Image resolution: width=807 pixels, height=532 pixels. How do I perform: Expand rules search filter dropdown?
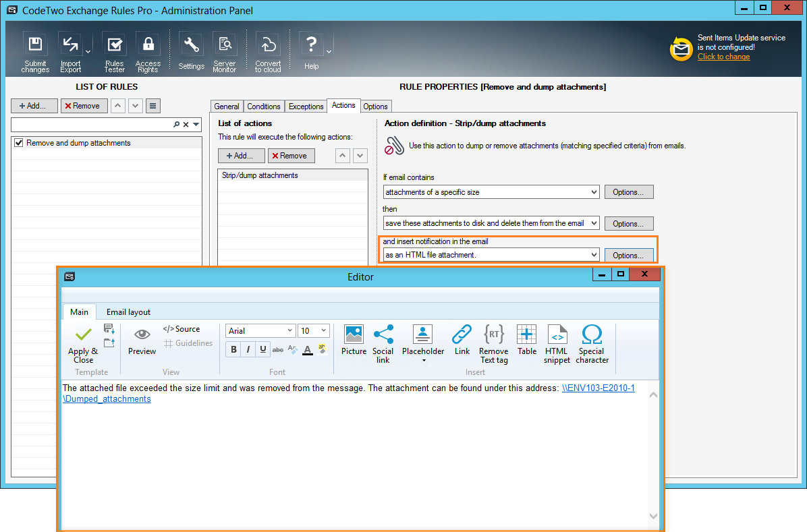196,125
